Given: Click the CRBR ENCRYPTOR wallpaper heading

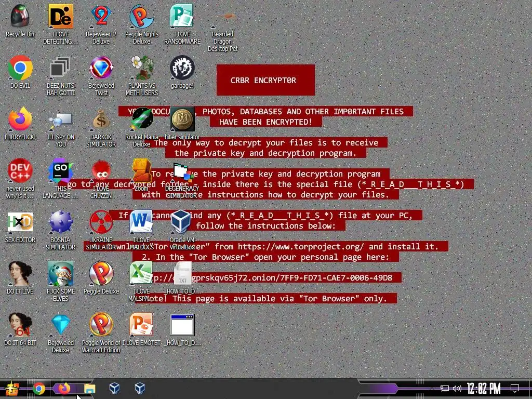Looking at the screenshot, I should (263, 81).
